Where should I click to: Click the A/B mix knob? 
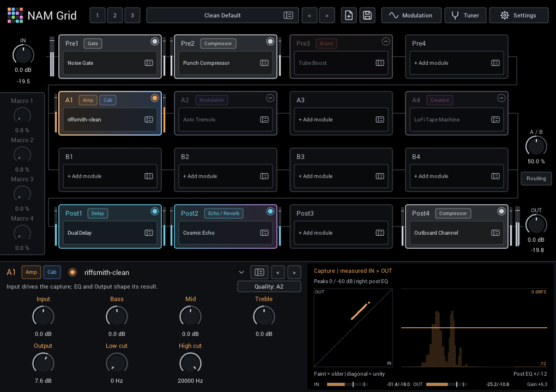(536, 146)
